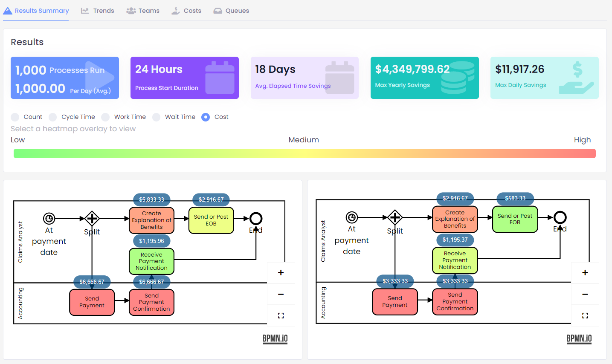Click zoom in on the right diagram
Image resolution: width=612 pixels, height=364 pixels.
pos(585,272)
